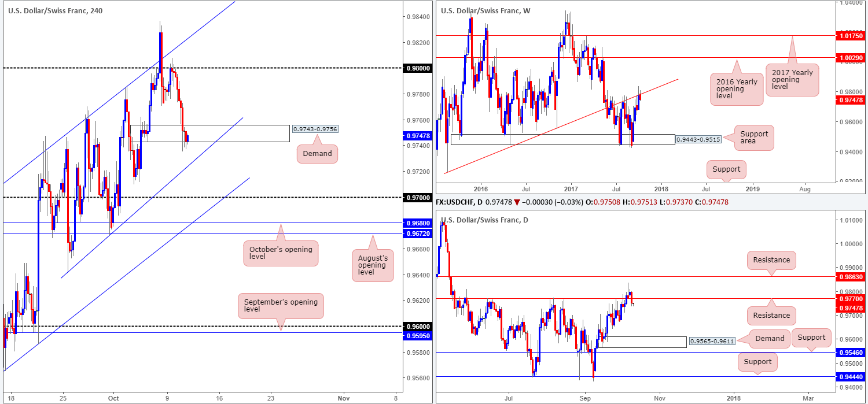
Task: Select the Support callout beside 0.95460
Action: tap(811, 338)
